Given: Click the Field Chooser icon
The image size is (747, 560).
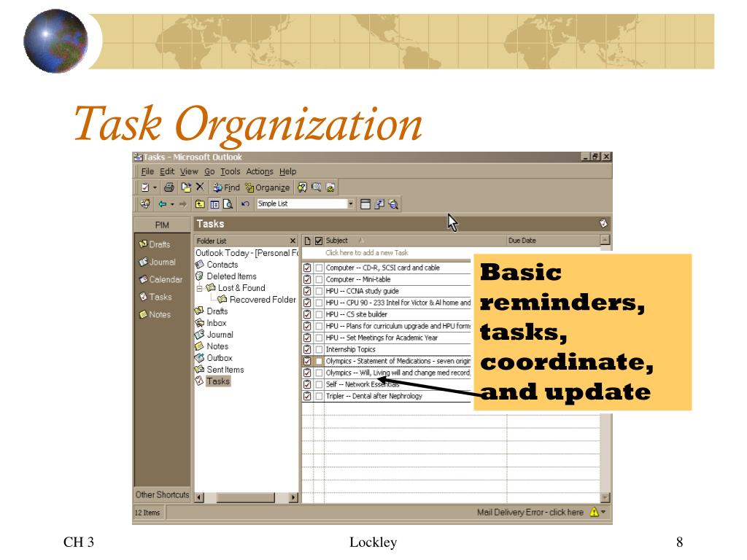Looking at the screenshot, I should coord(379,204).
